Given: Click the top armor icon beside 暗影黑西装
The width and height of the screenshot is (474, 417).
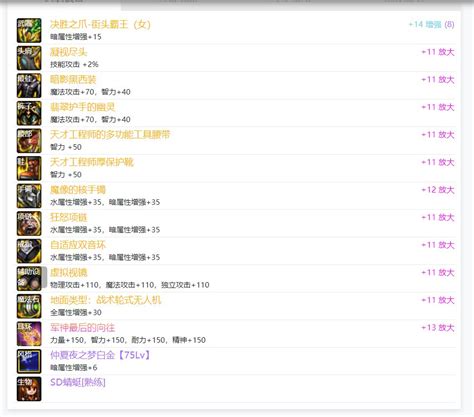Looking at the screenshot, I should pyautogui.click(x=29, y=86).
